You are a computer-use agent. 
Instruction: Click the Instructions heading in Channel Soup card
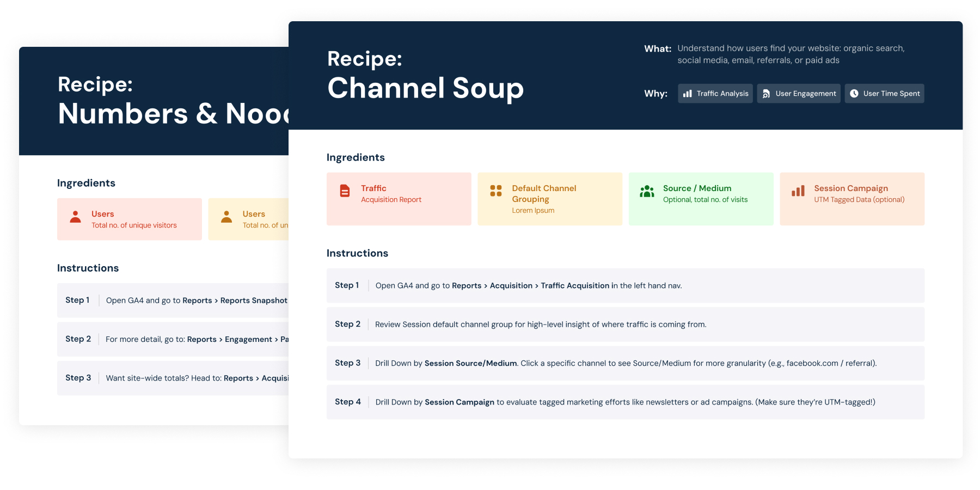coord(357,253)
